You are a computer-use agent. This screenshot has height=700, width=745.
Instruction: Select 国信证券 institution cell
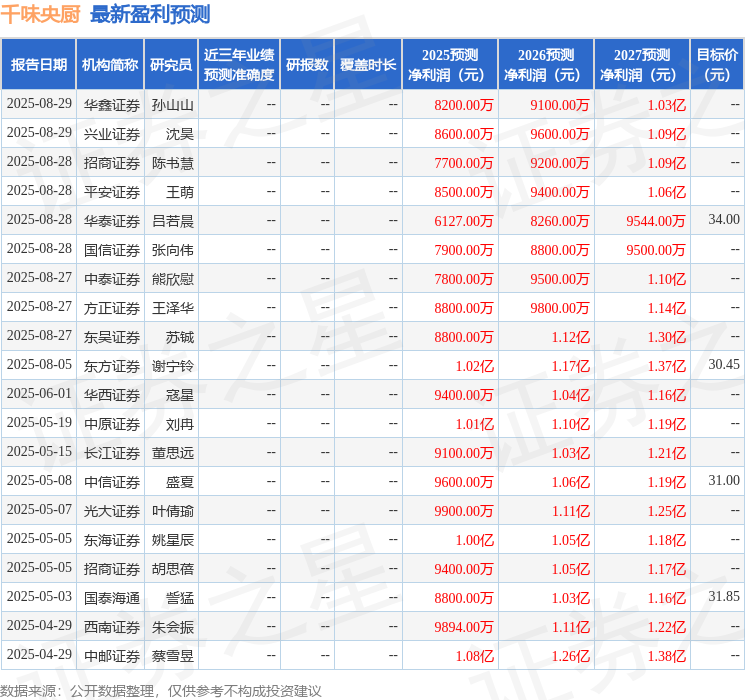coord(112,250)
